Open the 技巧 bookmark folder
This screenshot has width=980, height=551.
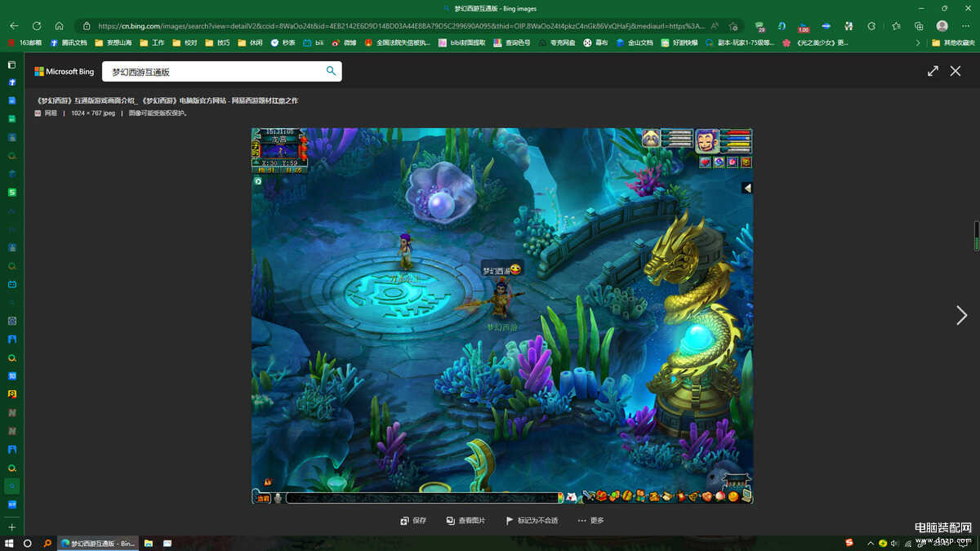[217, 42]
